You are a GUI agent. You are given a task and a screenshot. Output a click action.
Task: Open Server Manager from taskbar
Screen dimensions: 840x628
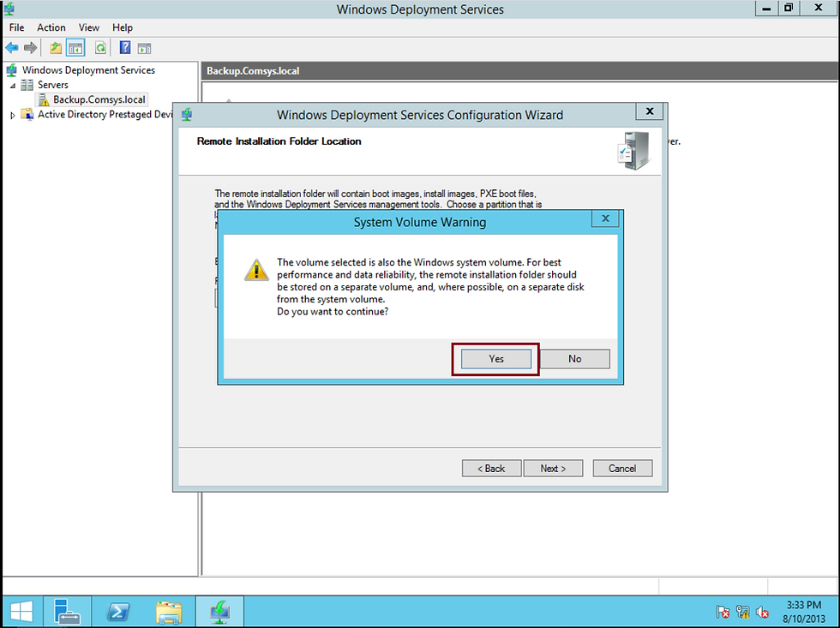point(67,612)
